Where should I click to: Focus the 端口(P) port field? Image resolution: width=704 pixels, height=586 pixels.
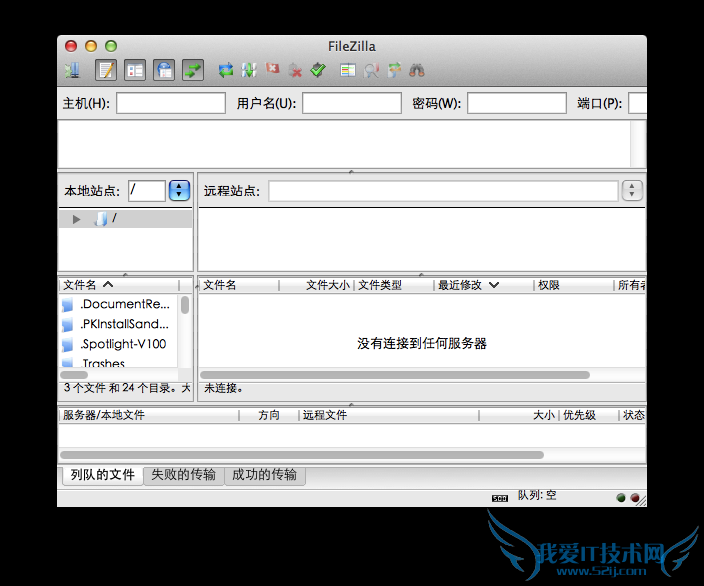pyautogui.click(x=638, y=103)
